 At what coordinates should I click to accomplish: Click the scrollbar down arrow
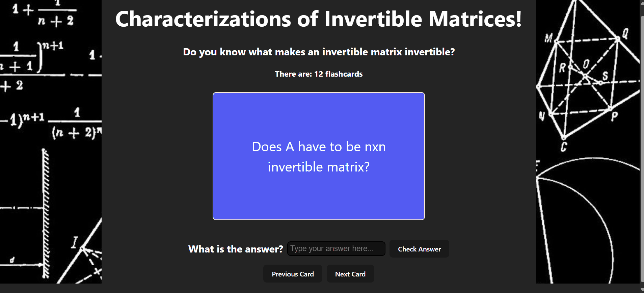tap(642, 290)
